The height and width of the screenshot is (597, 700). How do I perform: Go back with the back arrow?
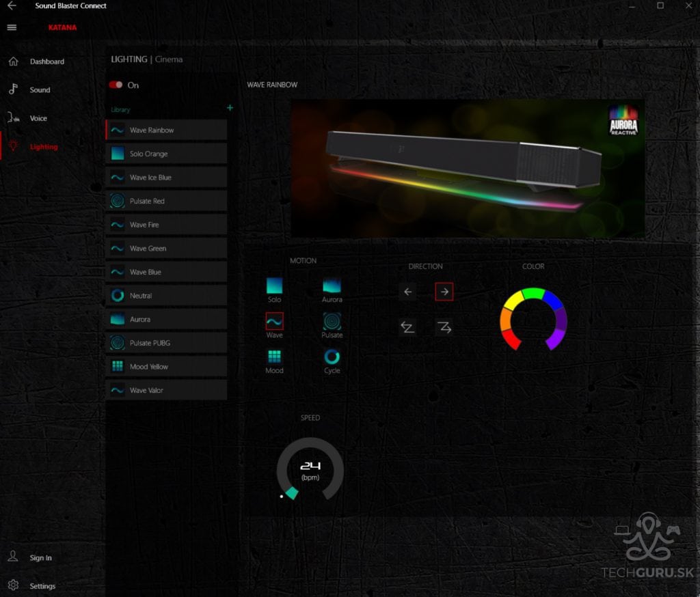[x=12, y=5]
